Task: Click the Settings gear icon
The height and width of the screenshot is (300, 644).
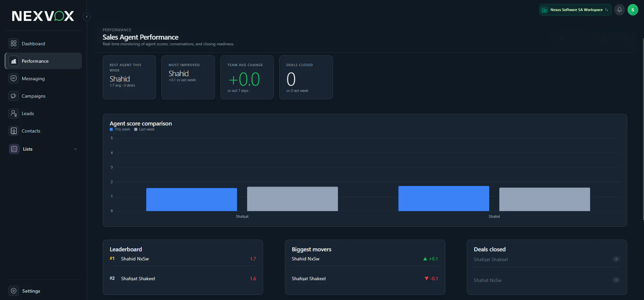Action: 13,291
